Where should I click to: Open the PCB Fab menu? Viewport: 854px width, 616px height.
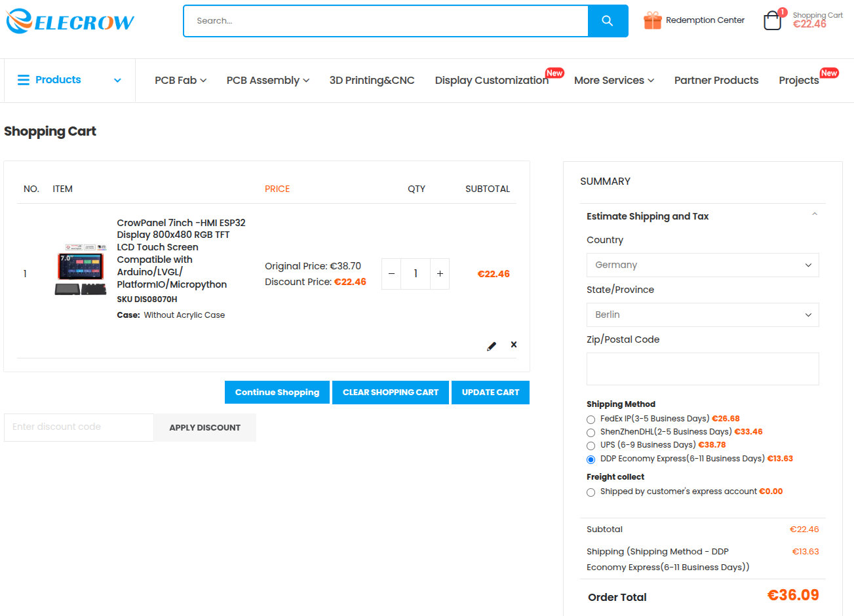pos(181,81)
